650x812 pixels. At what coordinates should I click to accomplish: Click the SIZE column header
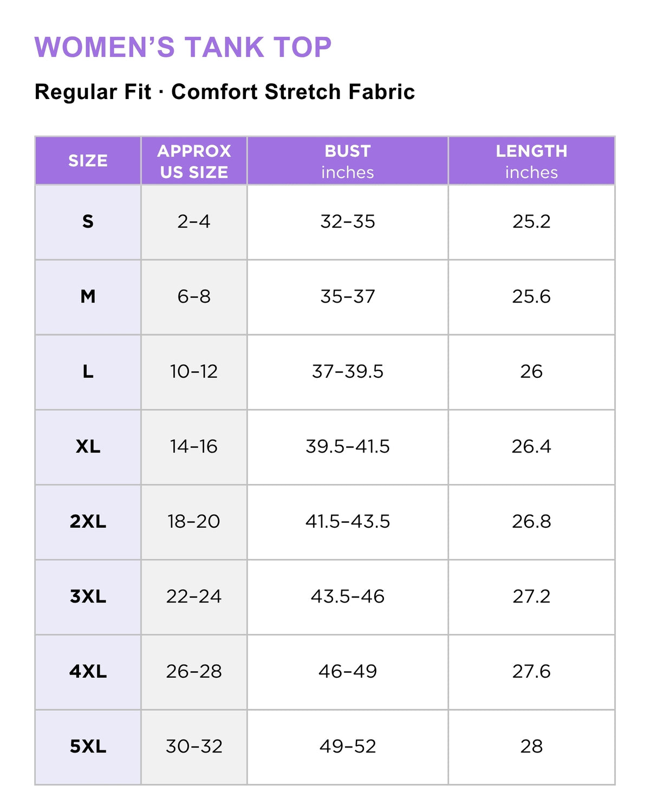tap(88, 161)
